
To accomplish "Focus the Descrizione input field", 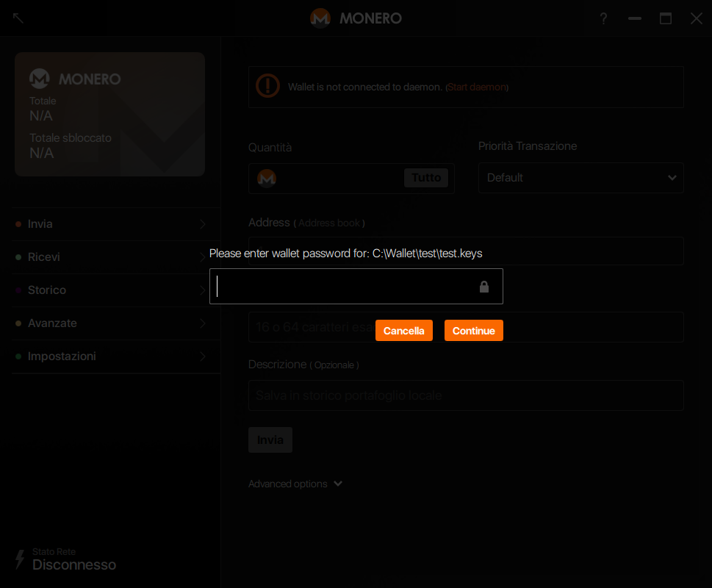I will coord(466,395).
